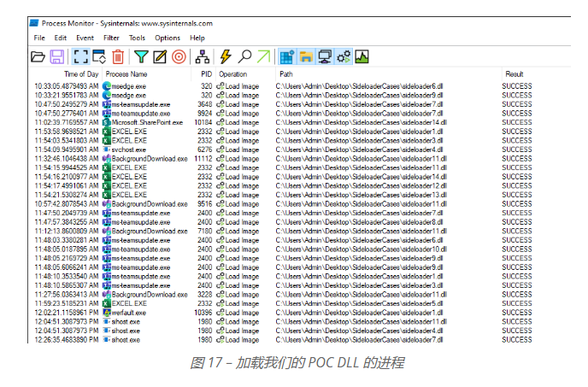
Task: Click EXCEL.EXE at 11:54:03.5341803 AM
Action: 129,141
